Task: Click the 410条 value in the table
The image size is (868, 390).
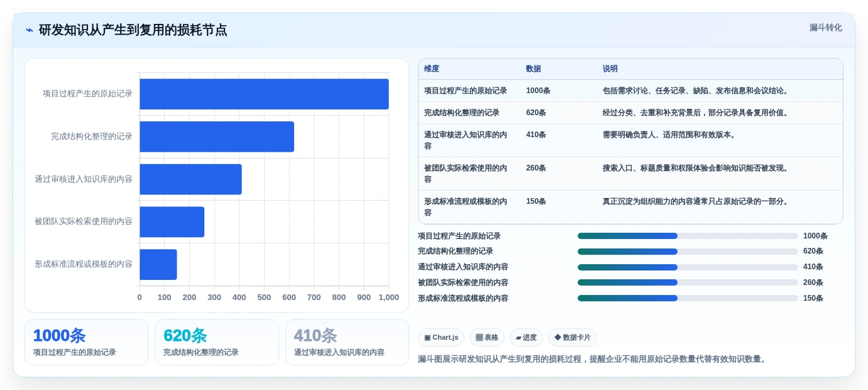Action: pos(536,135)
